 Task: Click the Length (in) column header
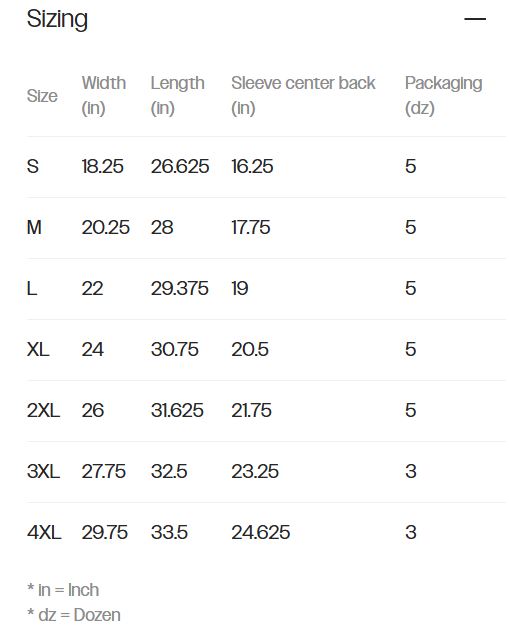coord(177,95)
